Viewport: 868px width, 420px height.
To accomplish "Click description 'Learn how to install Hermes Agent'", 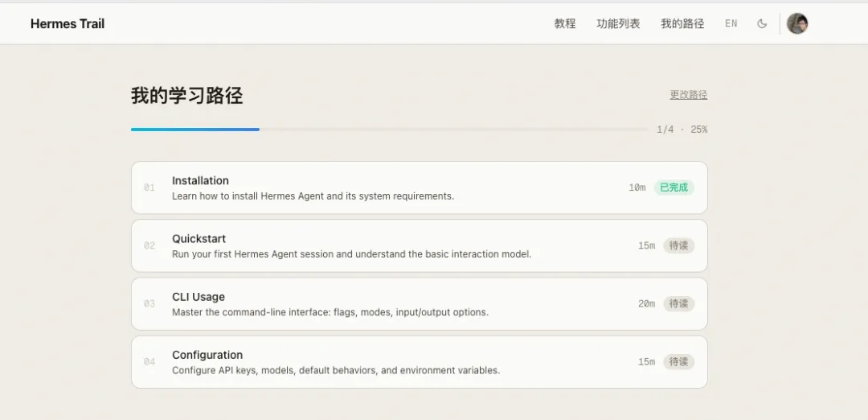I will point(313,196).
